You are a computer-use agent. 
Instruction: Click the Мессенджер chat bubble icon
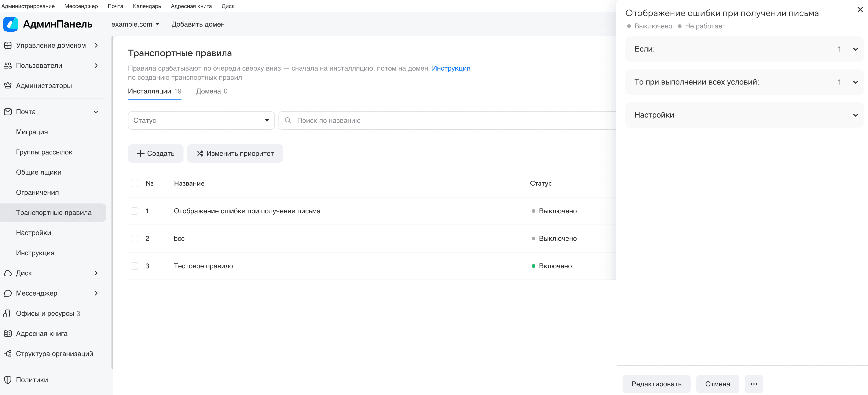tap(8, 294)
